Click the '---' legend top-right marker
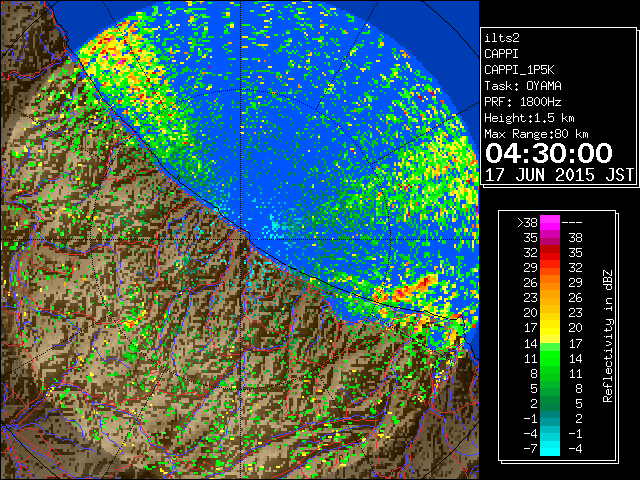The width and height of the screenshot is (640, 480). [572, 222]
